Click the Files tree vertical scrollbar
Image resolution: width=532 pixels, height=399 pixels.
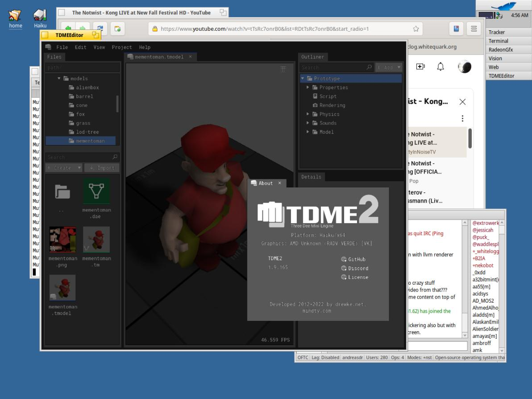click(118, 104)
